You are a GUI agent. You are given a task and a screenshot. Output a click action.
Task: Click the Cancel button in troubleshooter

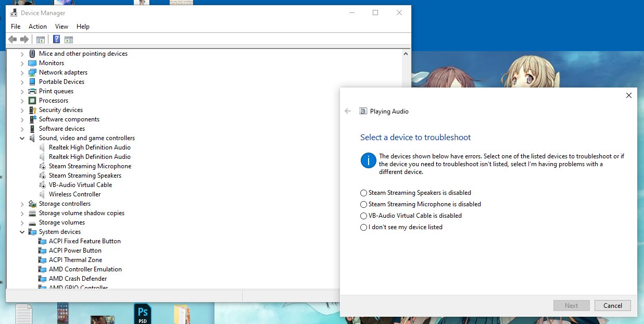pyautogui.click(x=613, y=306)
